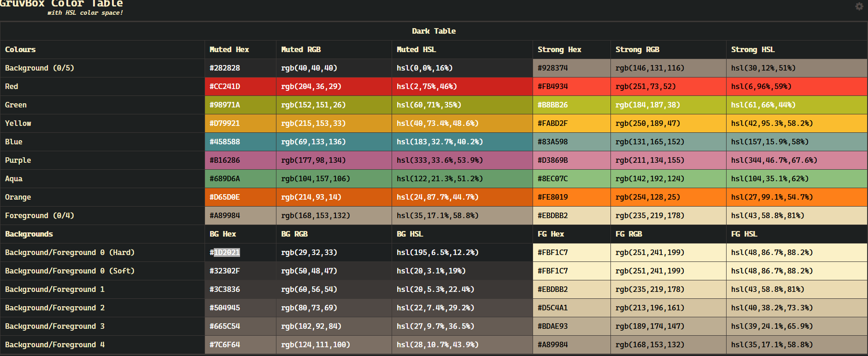Click the rgb(69,133,136) cell
Viewport: 868px width, 356px height.
(x=334, y=142)
